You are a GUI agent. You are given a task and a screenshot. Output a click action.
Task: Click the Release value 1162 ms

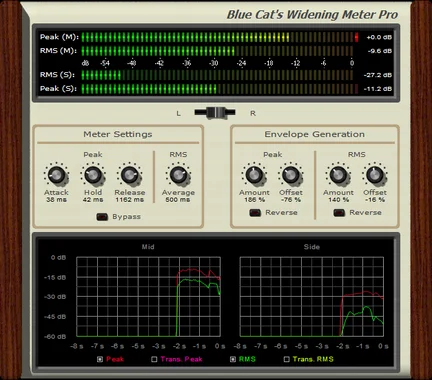(130, 200)
